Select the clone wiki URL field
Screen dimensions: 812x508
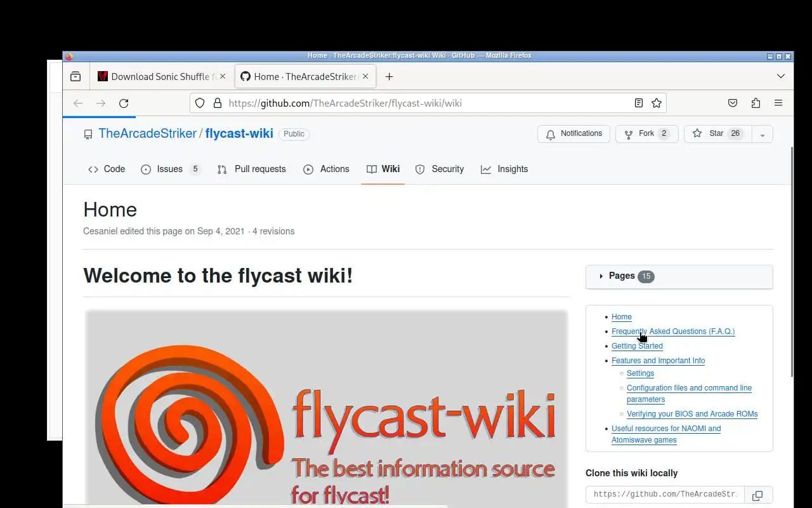[x=664, y=494]
